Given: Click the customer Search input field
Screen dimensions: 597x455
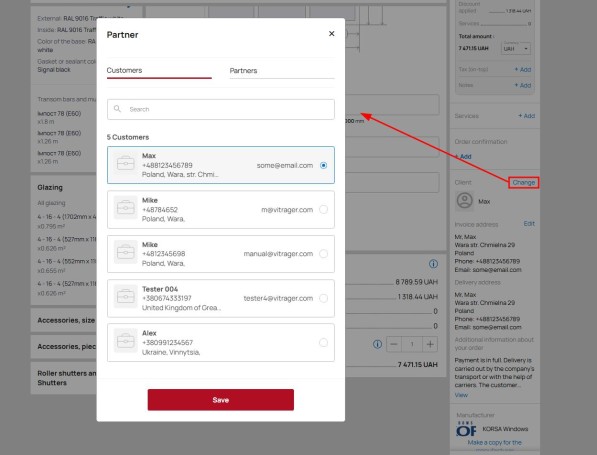Looking at the screenshot, I should click(221, 109).
